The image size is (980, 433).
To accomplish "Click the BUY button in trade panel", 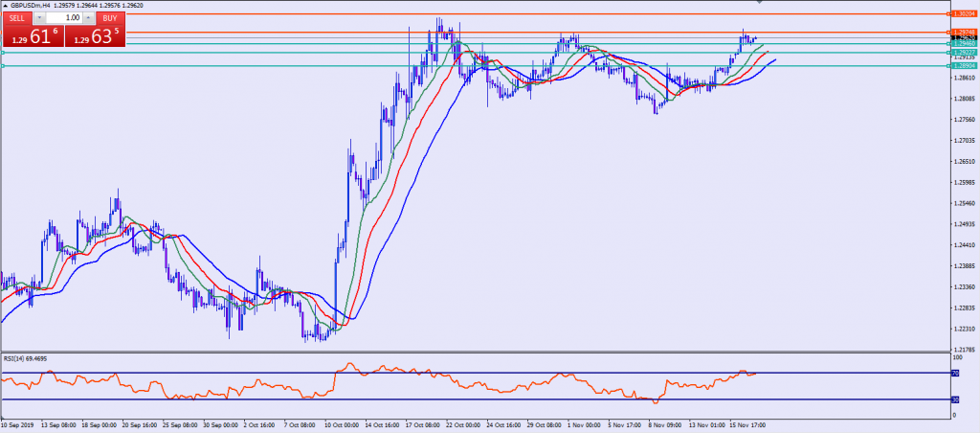I will [x=110, y=17].
